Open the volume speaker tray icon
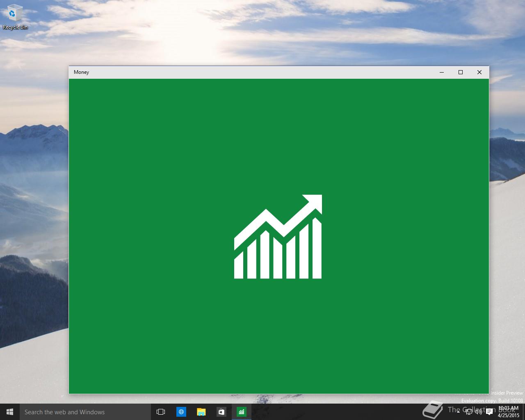This screenshot has width=525, height=420. tap(479, 412)
